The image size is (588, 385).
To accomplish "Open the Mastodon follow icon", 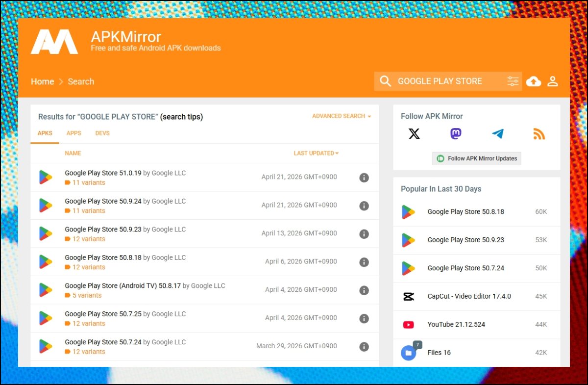I will 456,133.
